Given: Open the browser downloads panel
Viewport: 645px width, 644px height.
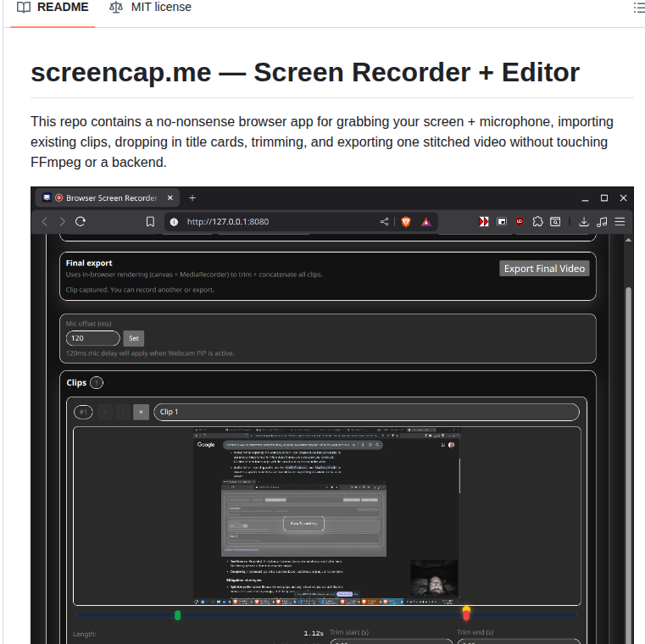Looking at the screenshot, I should point(584,222).
